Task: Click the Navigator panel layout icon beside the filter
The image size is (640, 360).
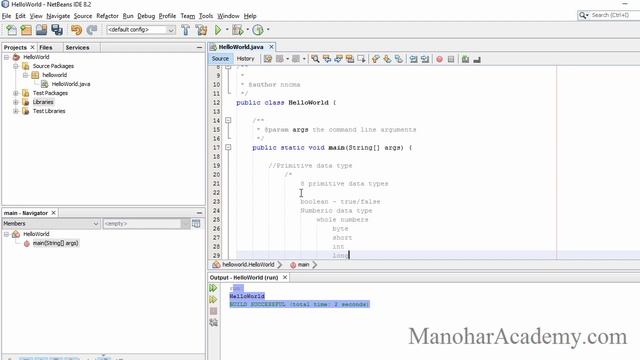Action: click(196, 224)
